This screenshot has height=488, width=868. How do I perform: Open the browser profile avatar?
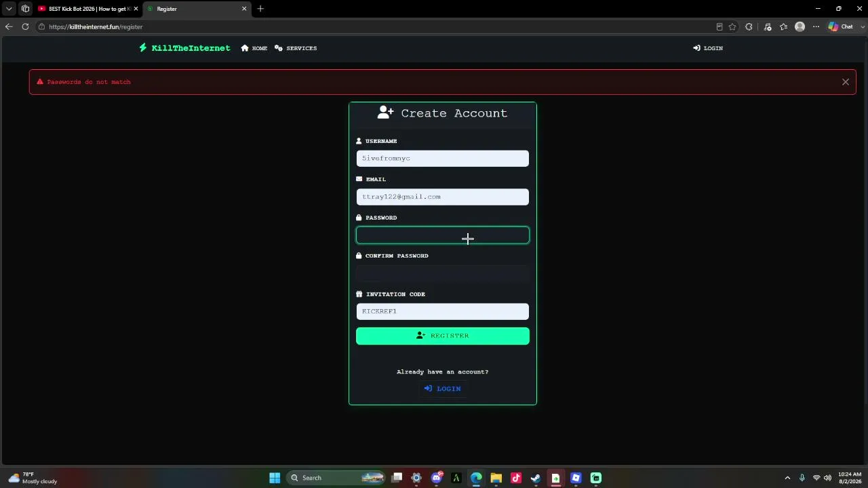coord(800,26)
